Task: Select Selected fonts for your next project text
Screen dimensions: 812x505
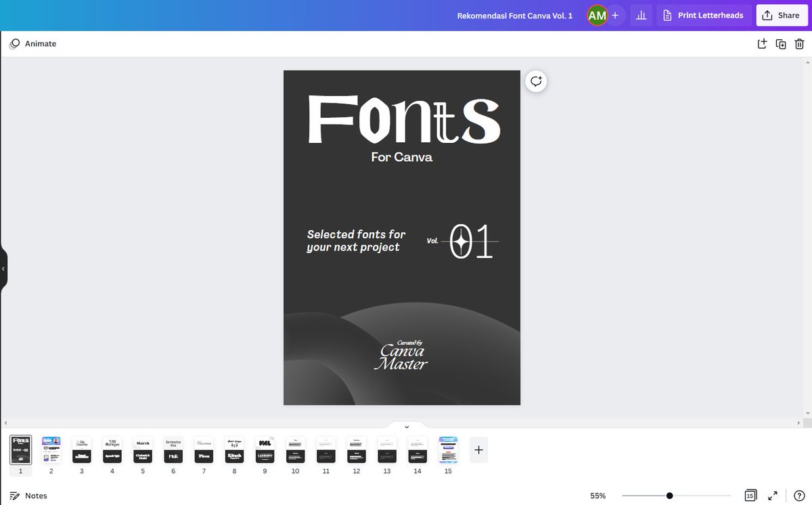Action: (356, 240)
